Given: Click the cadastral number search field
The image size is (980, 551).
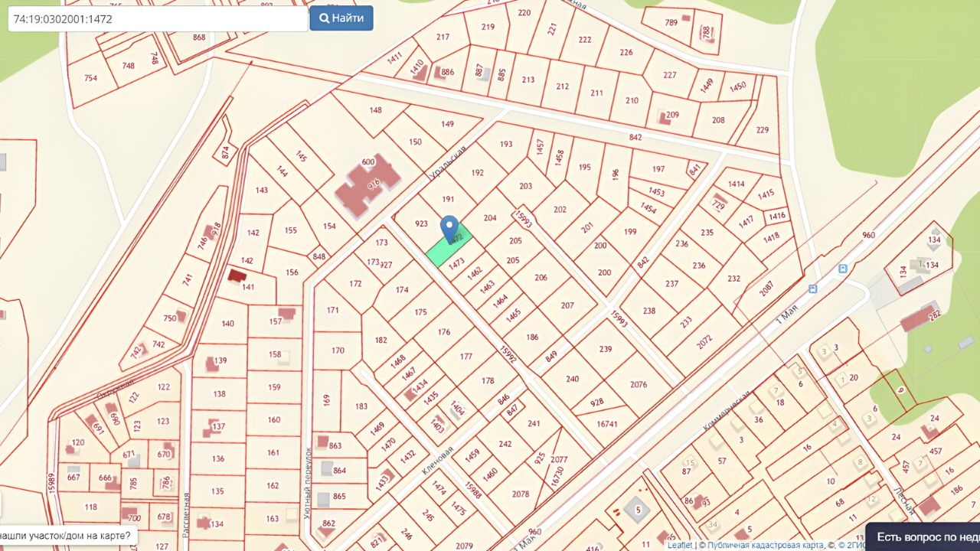Looking at the screenshot, I should tap(158, 19).
